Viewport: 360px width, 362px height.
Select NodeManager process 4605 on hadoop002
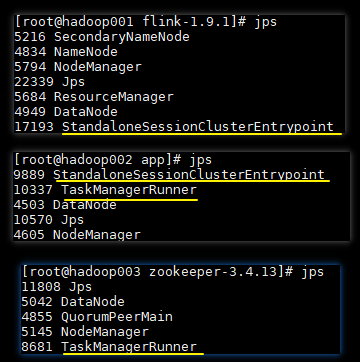point(77,234)
